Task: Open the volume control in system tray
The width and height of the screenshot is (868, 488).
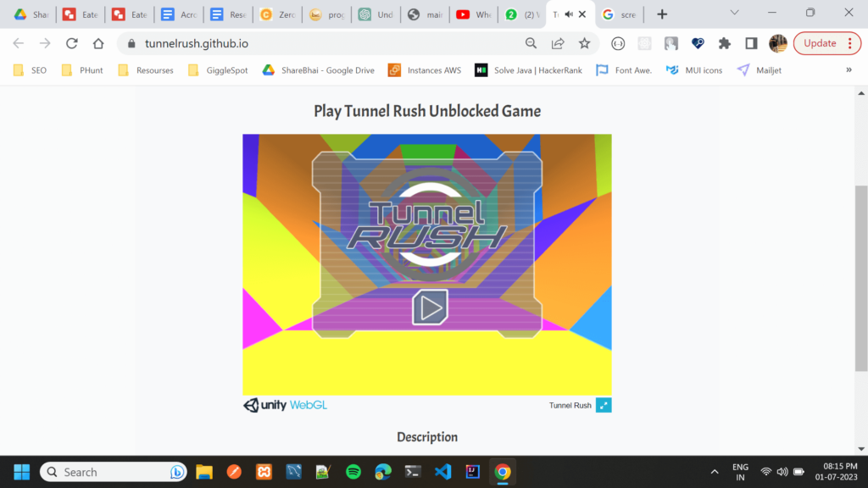Action: click(782, 472)
